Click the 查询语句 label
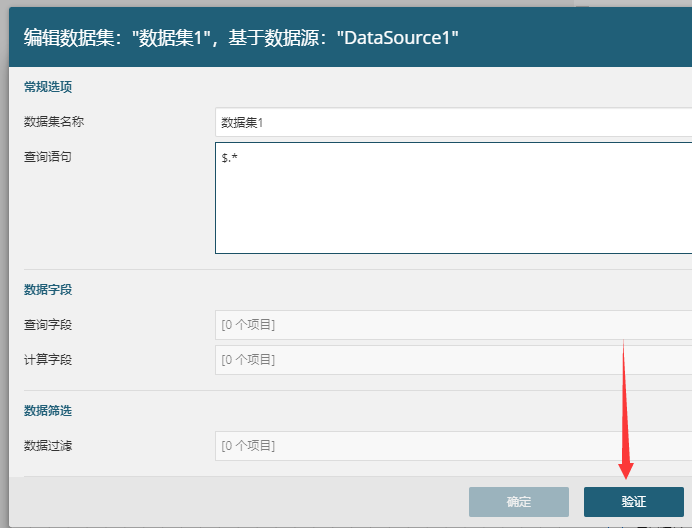The width and height of the screenshot is (692, 528). tap(48, 157)
